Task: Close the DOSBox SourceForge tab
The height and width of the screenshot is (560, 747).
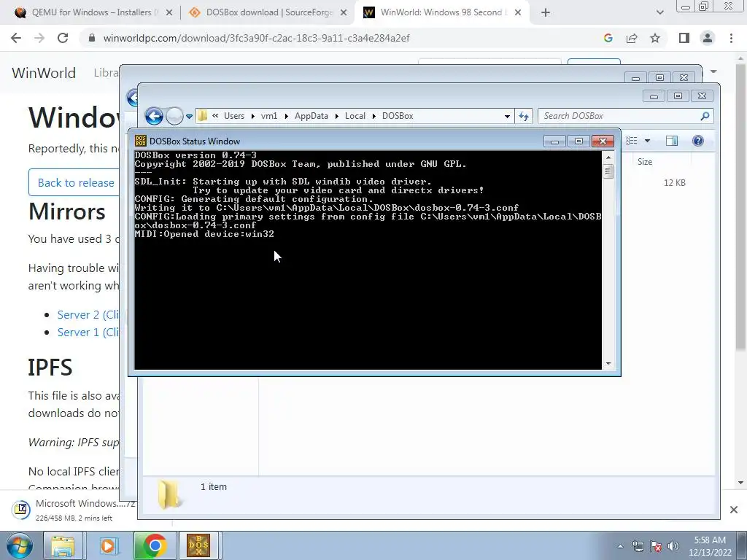Action: pyautogui.click(x=344, y=13)
